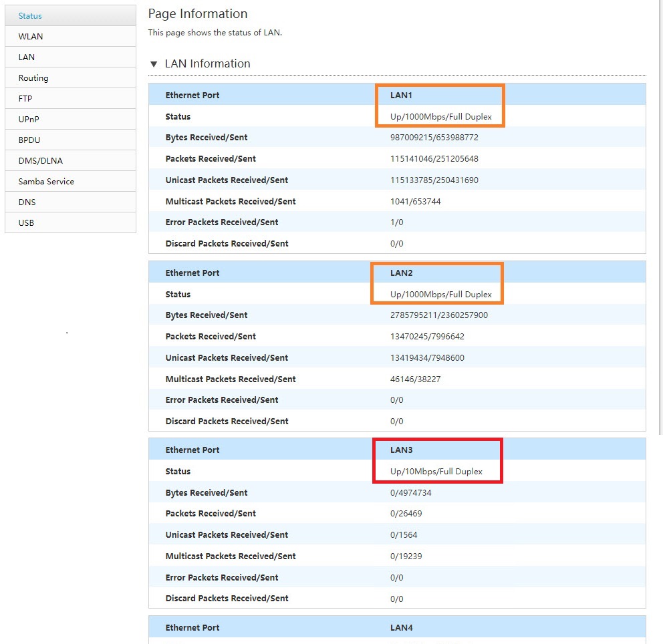Screen dimensions: 663x644
Task: Click the value 0/26469
Action: (x=406, y=514)
